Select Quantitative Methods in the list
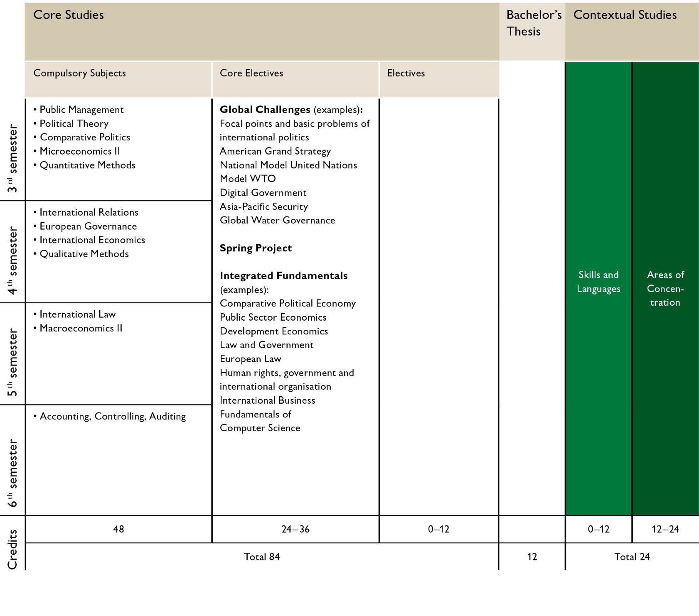This screenshot has width=699, height=616. (x=87, y=165)
